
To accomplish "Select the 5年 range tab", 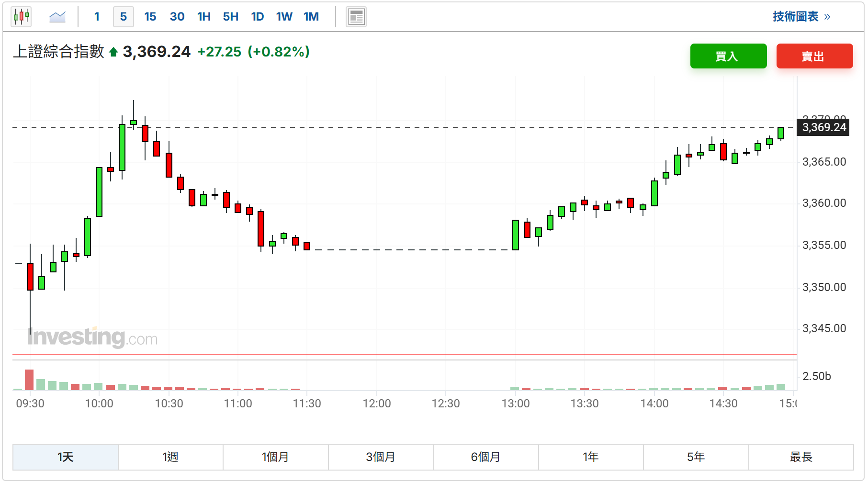I will click(x=696, y=457).
